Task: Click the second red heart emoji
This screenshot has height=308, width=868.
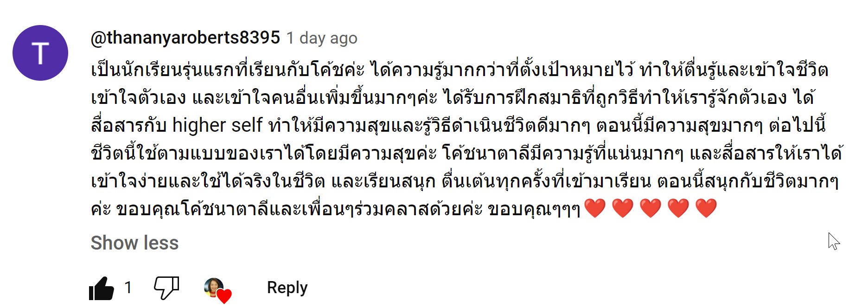Action: [623, 208]
